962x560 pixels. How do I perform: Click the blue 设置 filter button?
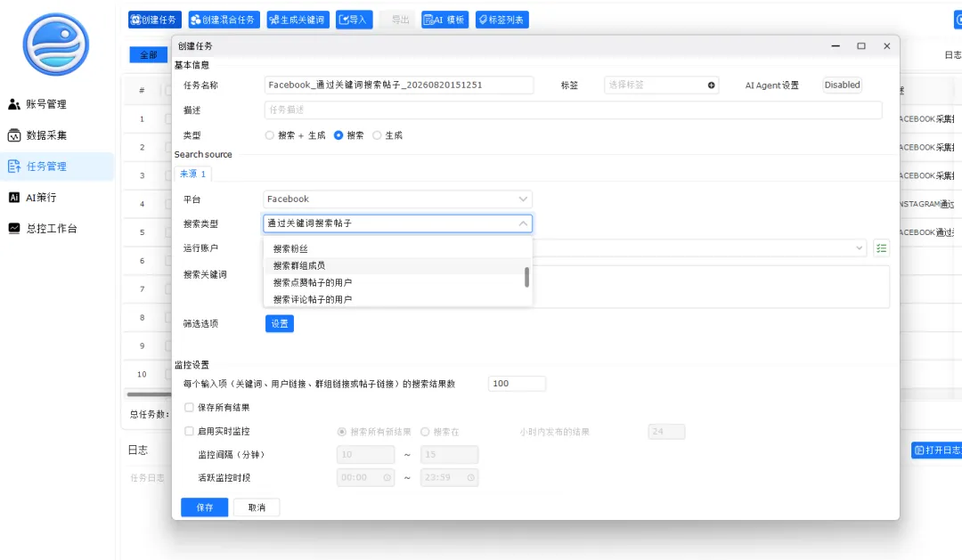coord(280,324)
